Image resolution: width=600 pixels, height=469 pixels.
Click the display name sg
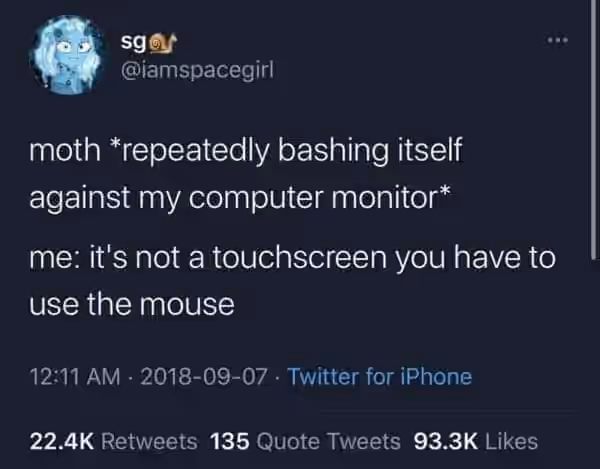click(133, 43)
